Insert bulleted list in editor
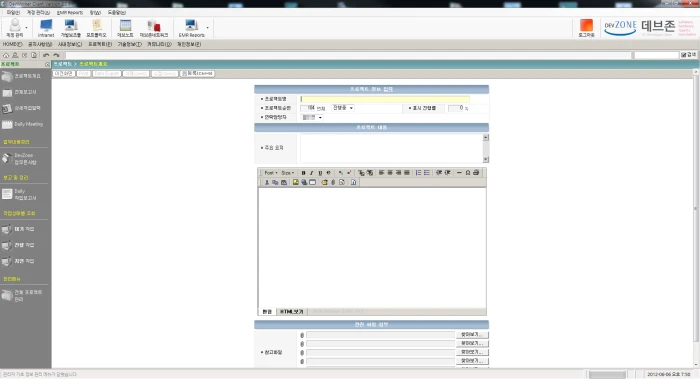This screenshot has height=379, width=700. coord(427,173)
